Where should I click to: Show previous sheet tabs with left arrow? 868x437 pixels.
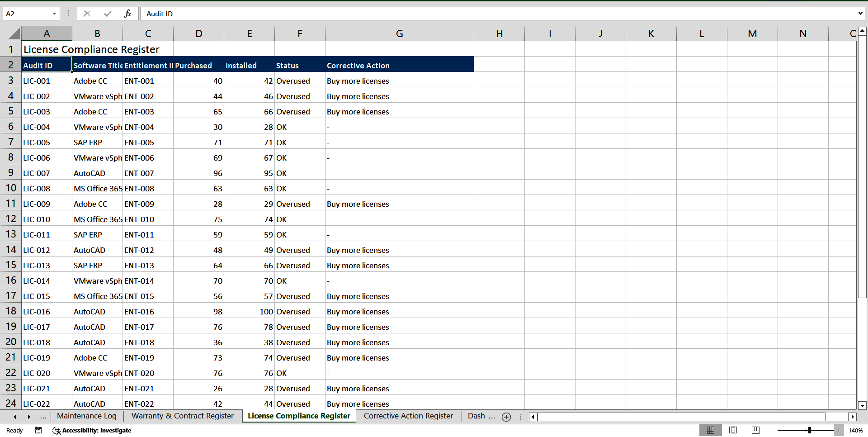(x=15, y=417)
